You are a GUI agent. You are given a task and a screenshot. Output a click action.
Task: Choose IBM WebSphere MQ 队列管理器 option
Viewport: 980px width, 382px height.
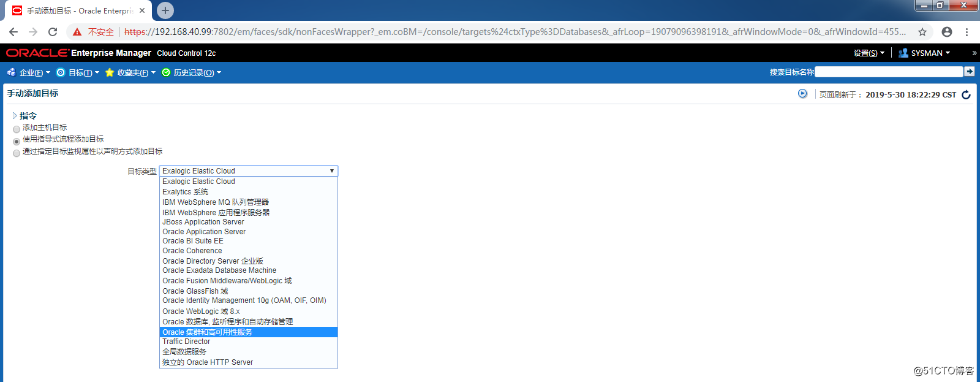249,202
